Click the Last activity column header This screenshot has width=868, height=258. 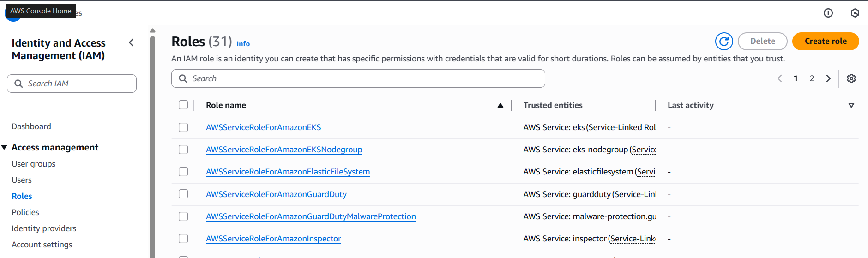690,105
